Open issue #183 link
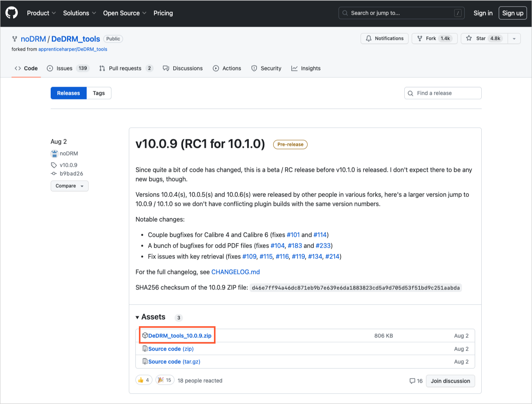This screenshot has width=532, height=404. click(295, 246)
